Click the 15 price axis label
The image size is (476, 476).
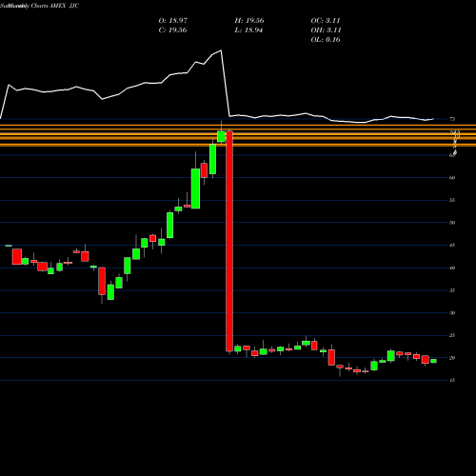[x=452, y=381]
